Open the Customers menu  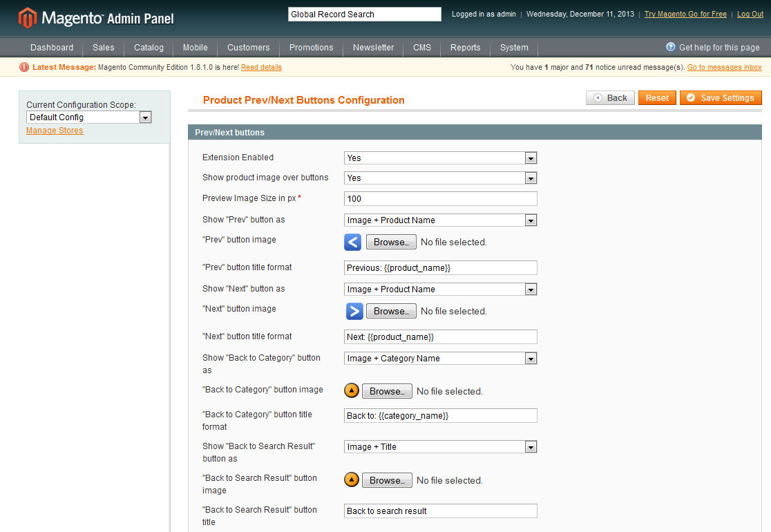248,48
